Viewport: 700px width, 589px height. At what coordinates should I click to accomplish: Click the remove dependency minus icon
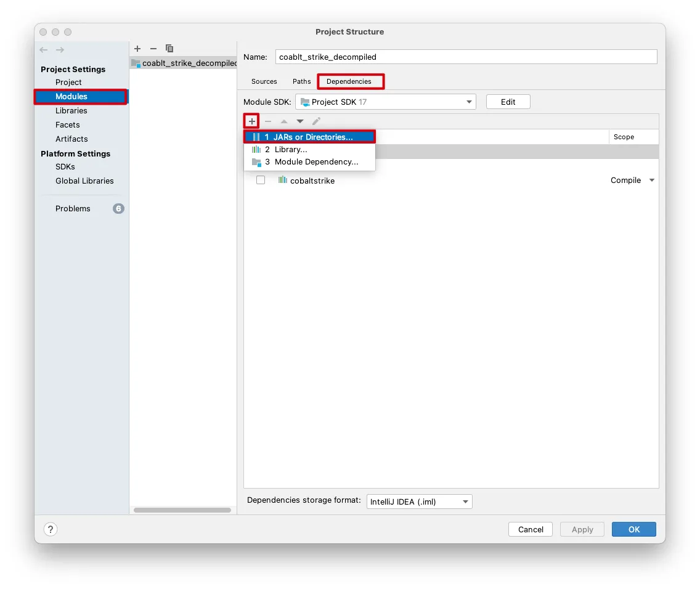point(268,121)
